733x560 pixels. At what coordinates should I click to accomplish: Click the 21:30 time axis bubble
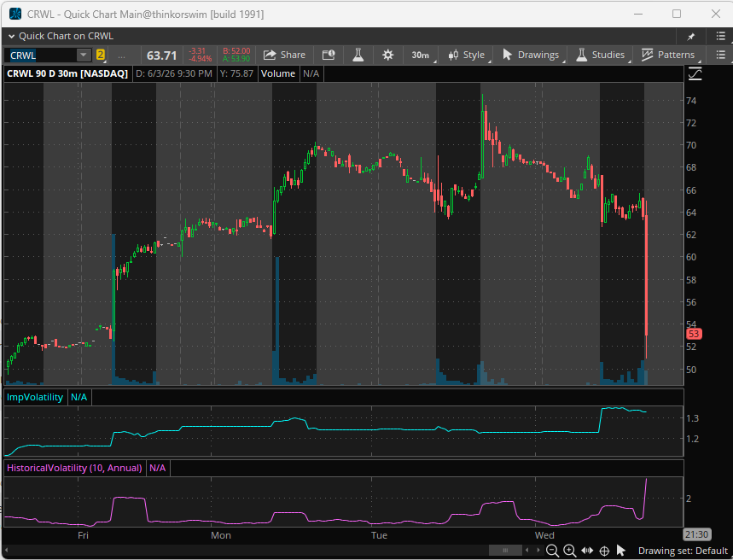[696, 534]
